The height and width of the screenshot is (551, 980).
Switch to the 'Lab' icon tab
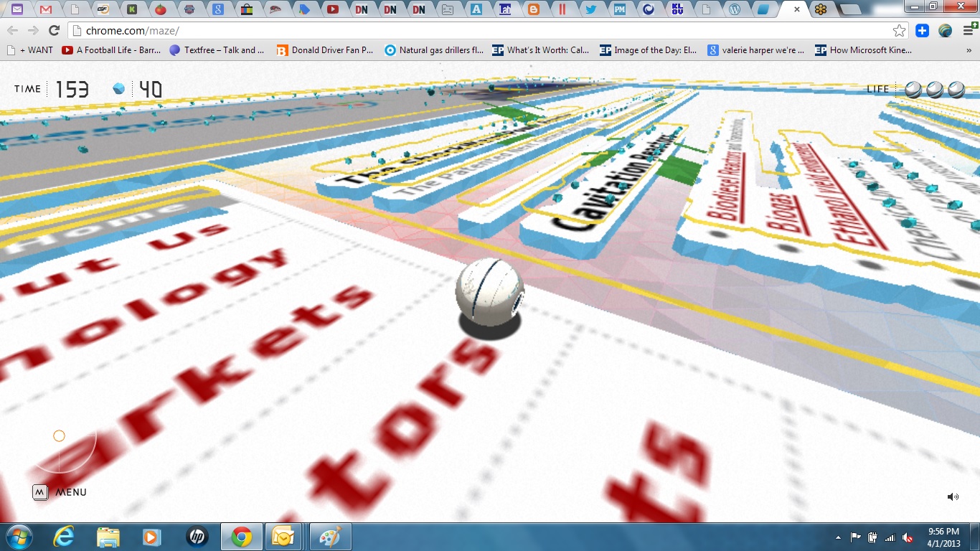(x=504, y=9)
